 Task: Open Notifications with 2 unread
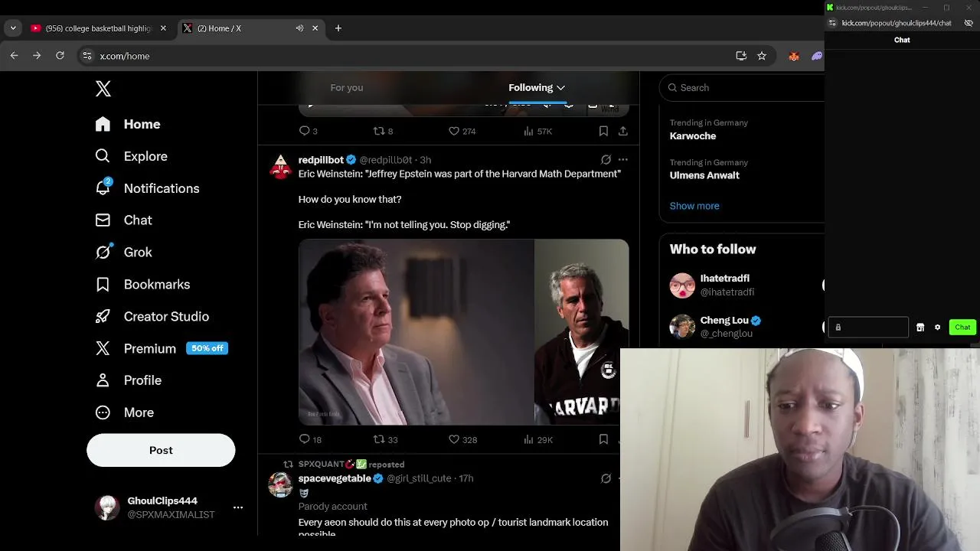(147, 188)
